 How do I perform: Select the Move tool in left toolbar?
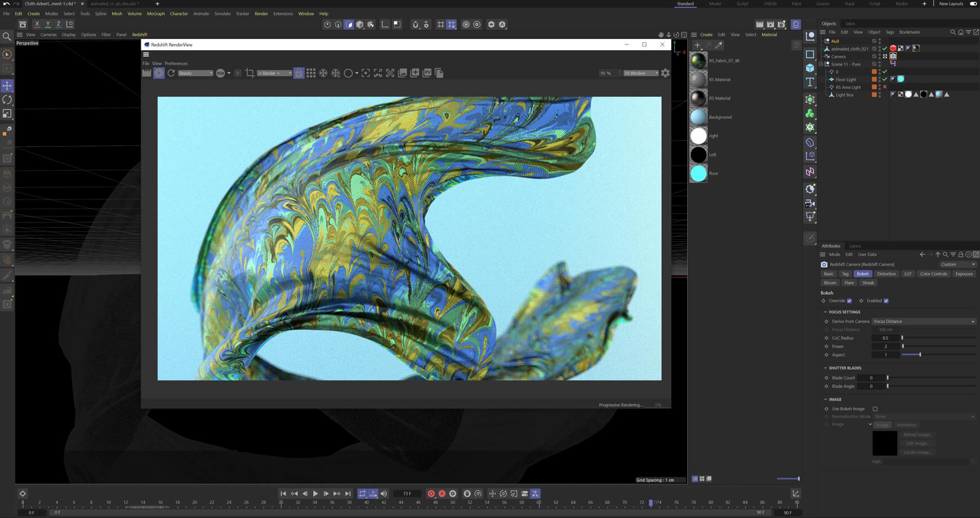[x=7, y=86]
